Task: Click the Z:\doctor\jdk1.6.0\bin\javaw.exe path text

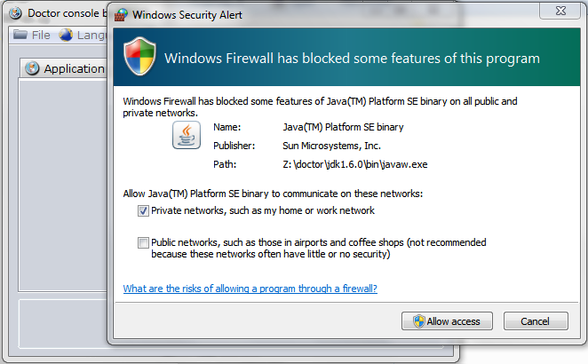Action: tap(355, 164)
